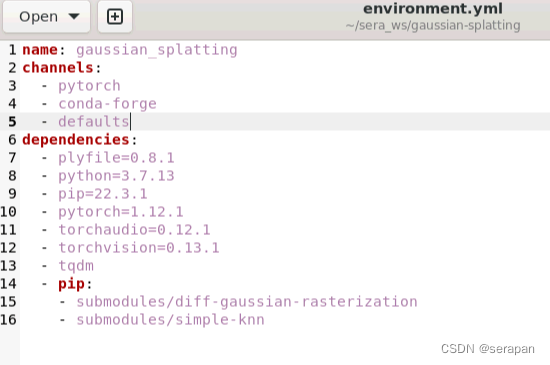Click line number 16 in gutter
Screen dimensions: 550x365
tap(8, 320)
